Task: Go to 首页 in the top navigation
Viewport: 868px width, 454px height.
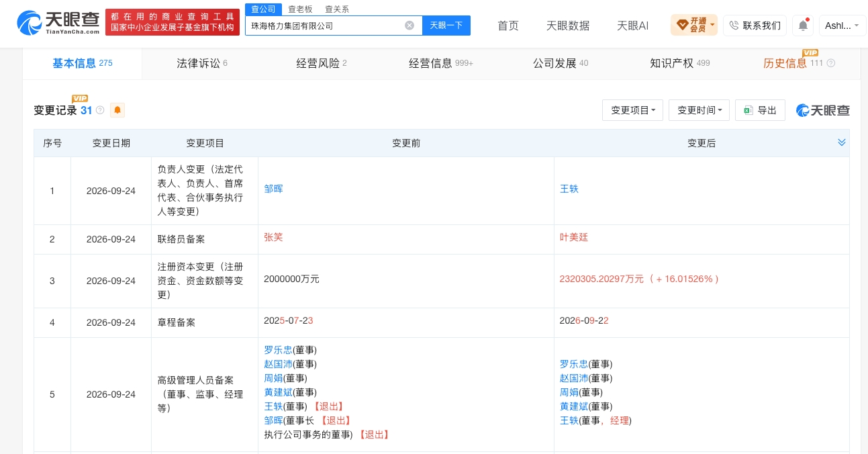Action: 508,26
